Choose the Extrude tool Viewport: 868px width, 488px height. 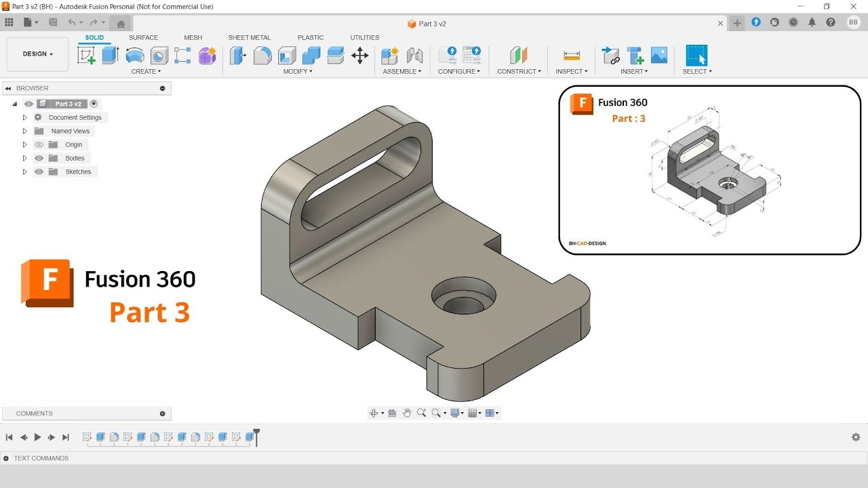click(x=111, y=56)
